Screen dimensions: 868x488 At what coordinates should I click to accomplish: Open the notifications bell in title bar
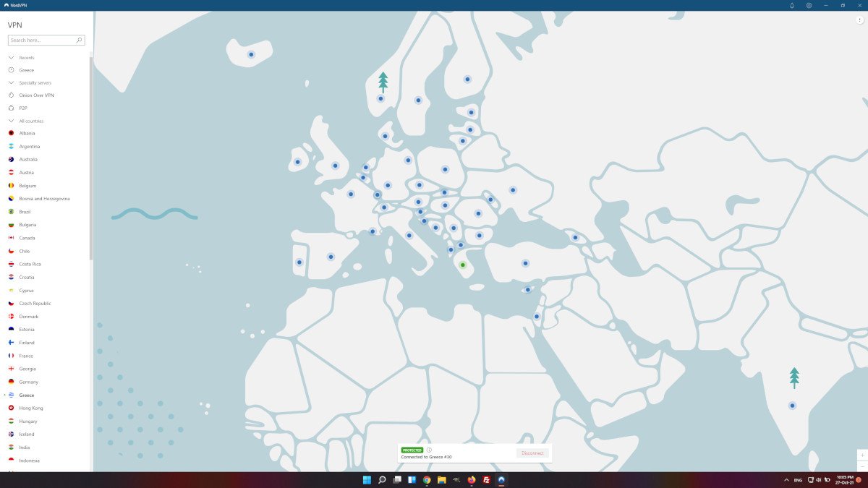(x=791, y=5)
